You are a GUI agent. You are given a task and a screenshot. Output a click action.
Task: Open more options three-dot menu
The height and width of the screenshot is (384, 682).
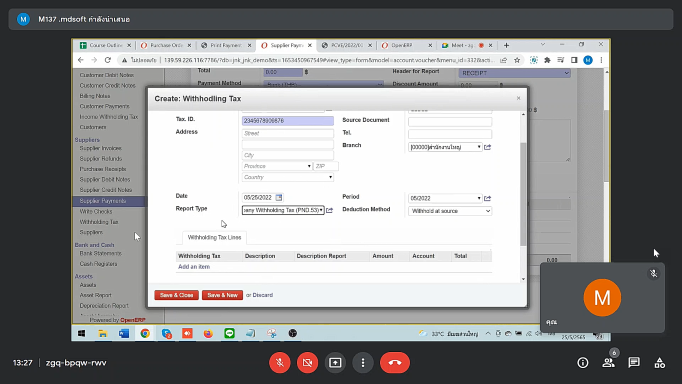(363, 363)
